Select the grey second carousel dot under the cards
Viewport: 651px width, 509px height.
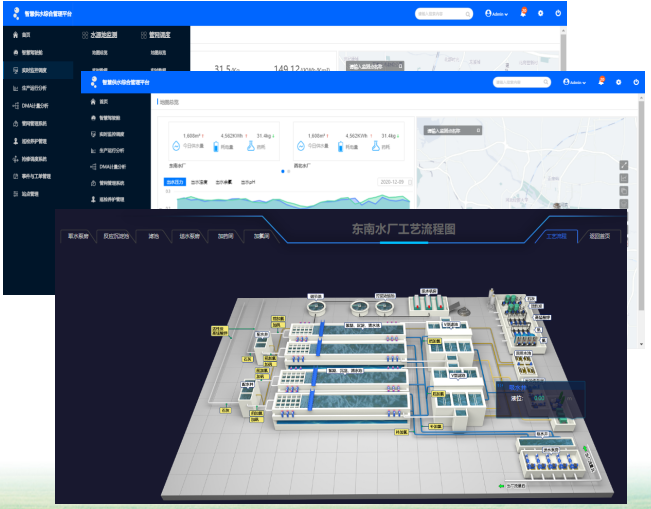289,171
